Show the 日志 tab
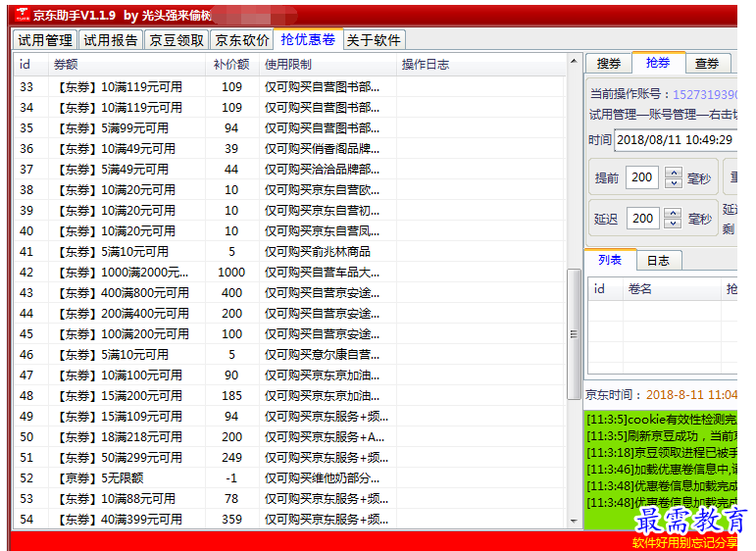This screenshot has height=551, width=756. click(x=658, y=261)
